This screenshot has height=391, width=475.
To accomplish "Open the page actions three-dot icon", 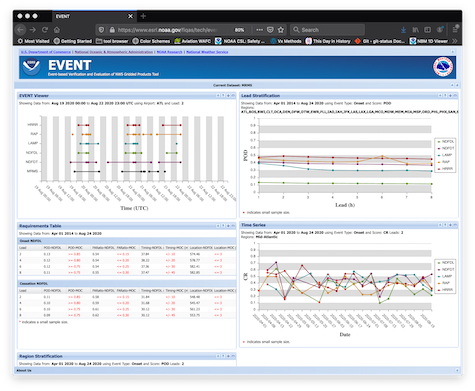I will tap(259, 30).
